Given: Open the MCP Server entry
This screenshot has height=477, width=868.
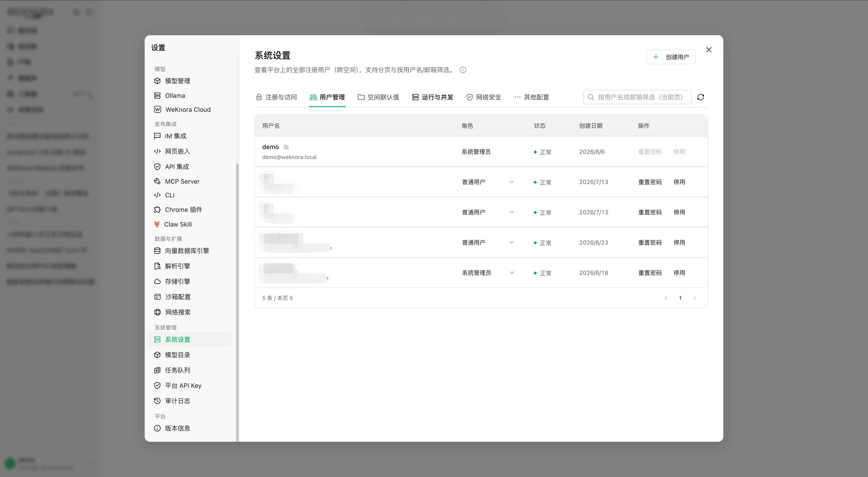Looking at the screenshot, I should tap(190, 181).
